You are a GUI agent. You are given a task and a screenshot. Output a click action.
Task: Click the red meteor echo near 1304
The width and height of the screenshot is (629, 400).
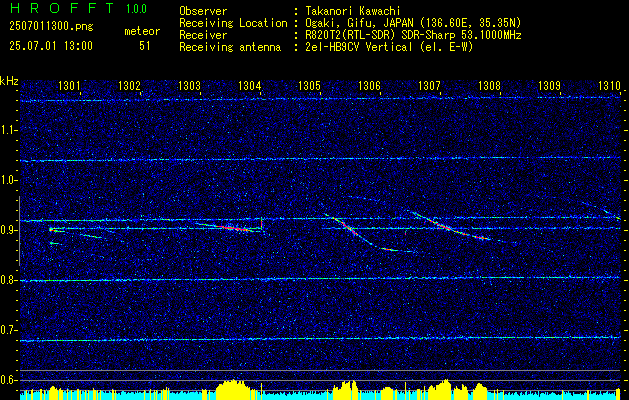click(x=235, y=228)
